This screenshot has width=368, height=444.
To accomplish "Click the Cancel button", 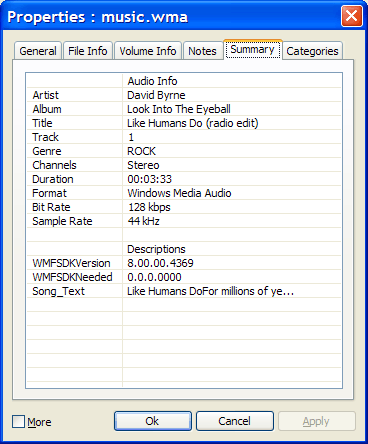I will [235, 421].
